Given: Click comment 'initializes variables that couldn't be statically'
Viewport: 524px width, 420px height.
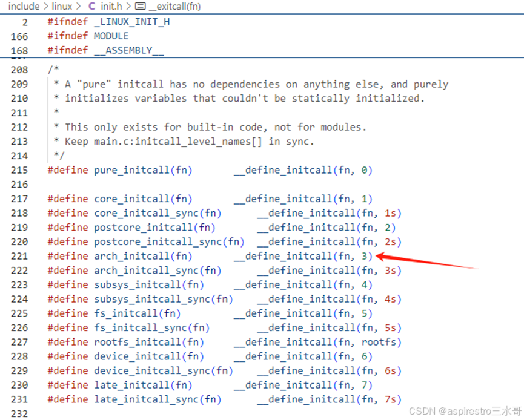Looking at the screenshot, I should 207,99.
